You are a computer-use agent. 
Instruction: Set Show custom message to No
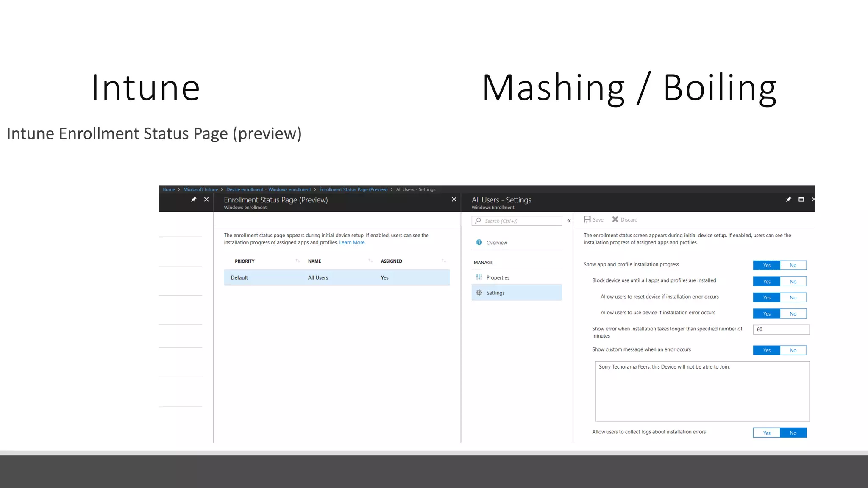(x=793, y=350)
